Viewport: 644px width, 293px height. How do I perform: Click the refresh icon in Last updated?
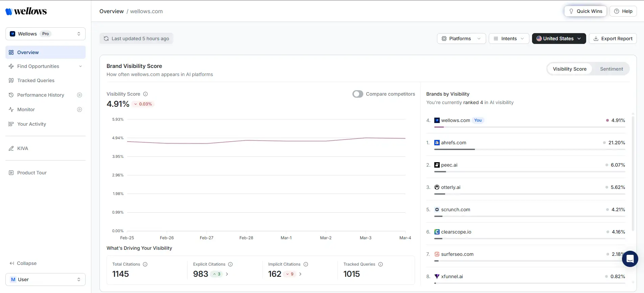[x=106, y=39]
